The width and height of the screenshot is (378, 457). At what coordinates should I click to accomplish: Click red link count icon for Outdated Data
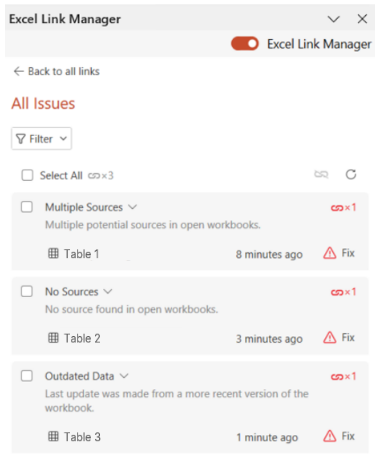(343, 377)
